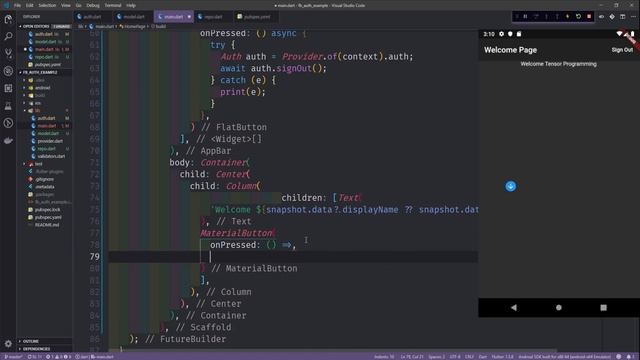Click Step Over in debug toolbar

click(536, 17)
